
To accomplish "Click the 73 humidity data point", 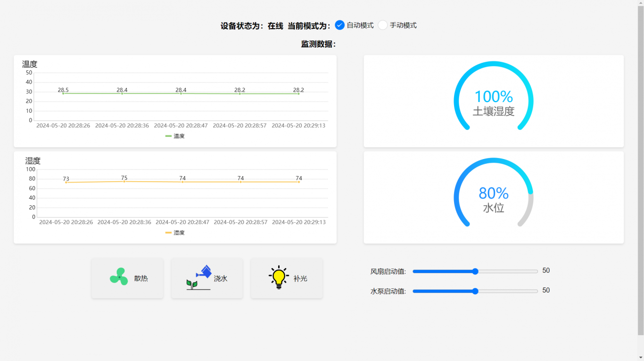I will (66, 182).
